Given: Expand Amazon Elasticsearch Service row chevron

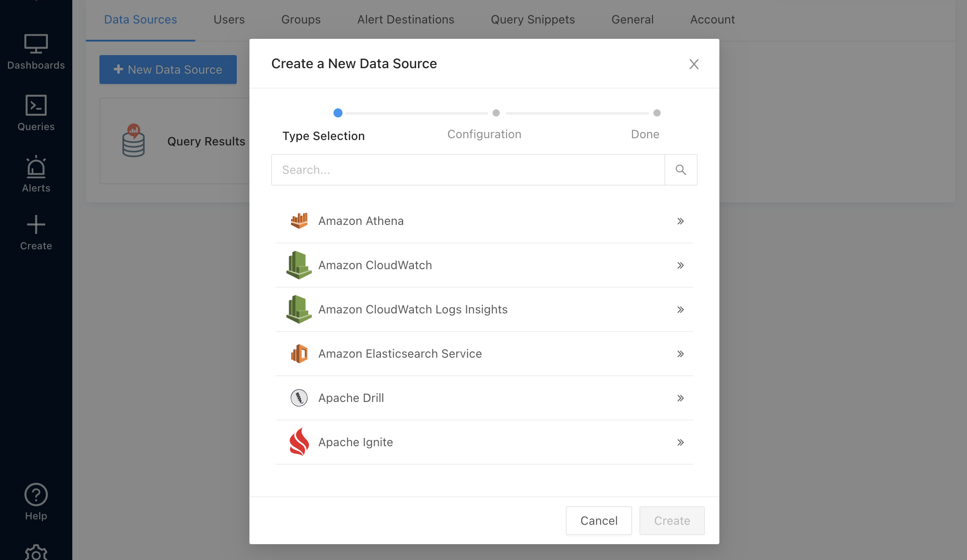Looking at the screenshot, I should 681,354.
